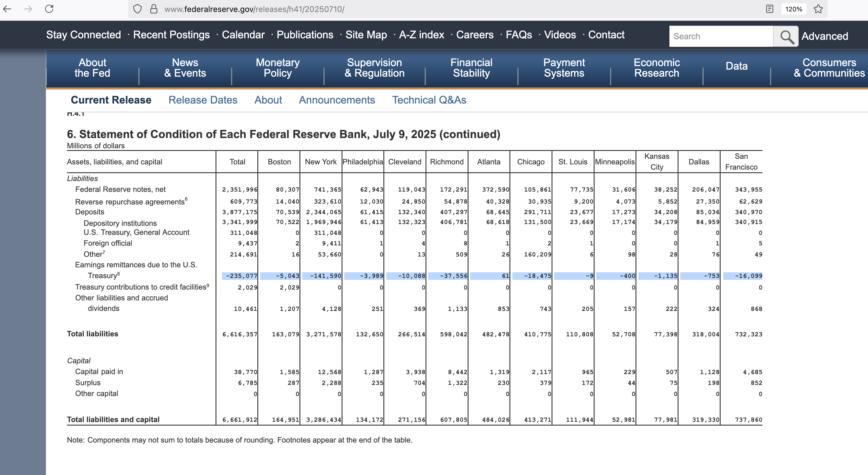Click total liabilities value 6,616,357
The height and width of the screenshot is (475, 868).
(x=240, y=335)
